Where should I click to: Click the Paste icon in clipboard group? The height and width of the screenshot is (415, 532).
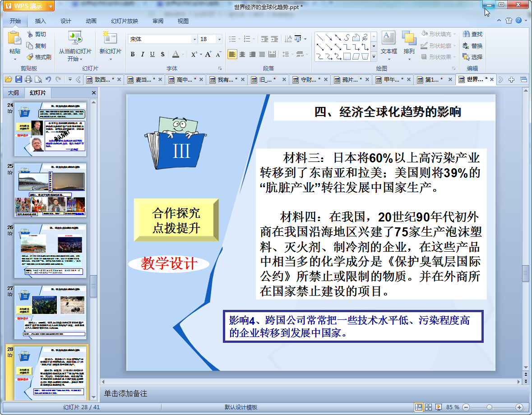(14, 37)
